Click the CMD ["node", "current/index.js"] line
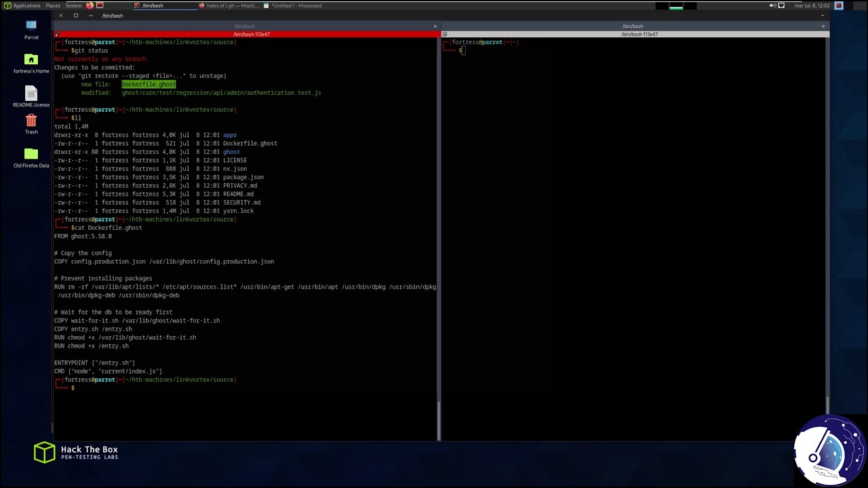This screenshot has height=488, width=868. pyautogui.click(x=108, y=371)
